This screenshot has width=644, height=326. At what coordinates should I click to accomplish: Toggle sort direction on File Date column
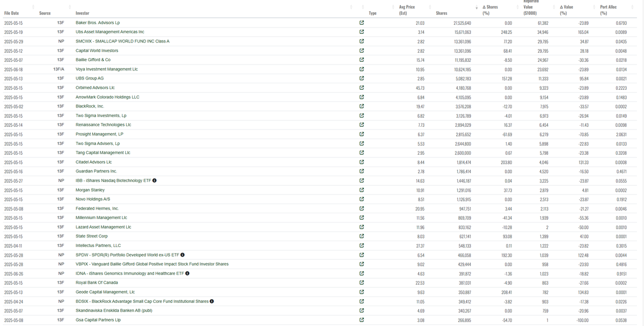(x=33, y=6)
